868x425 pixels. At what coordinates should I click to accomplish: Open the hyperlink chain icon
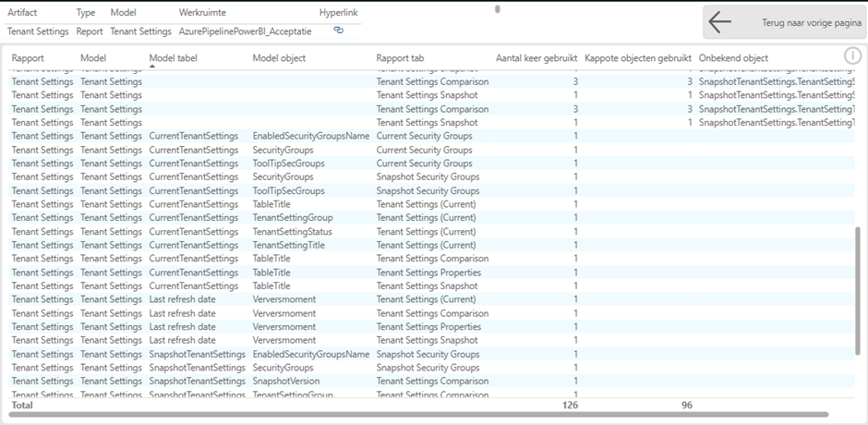click(x=338, y=30)
